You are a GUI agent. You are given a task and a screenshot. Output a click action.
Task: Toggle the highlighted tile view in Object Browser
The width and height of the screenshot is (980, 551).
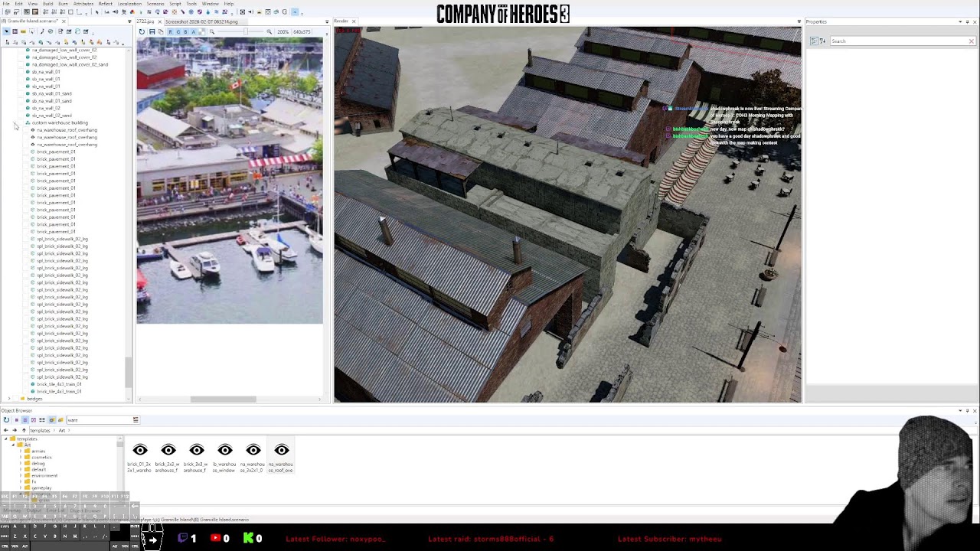(25, 420)
